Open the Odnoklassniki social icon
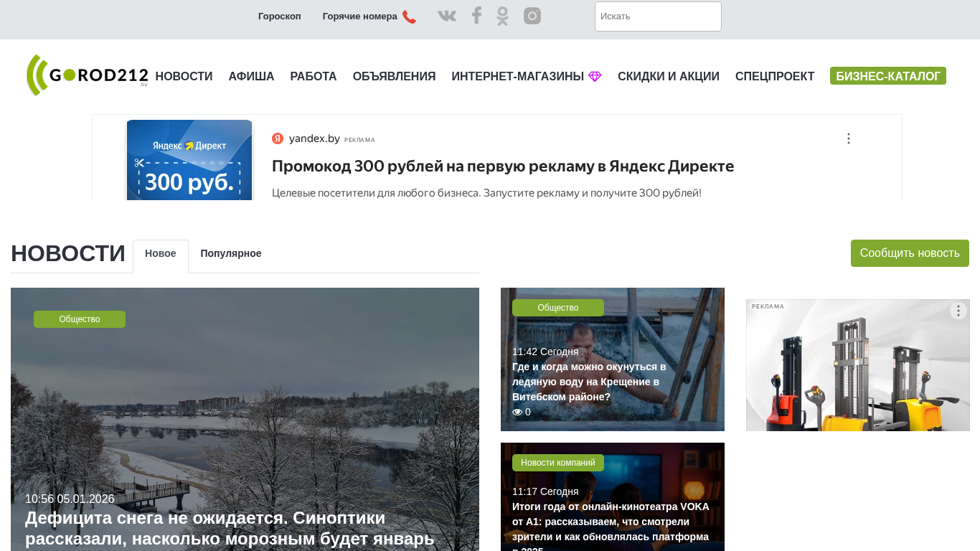980x551 pixels. [502, 16]
